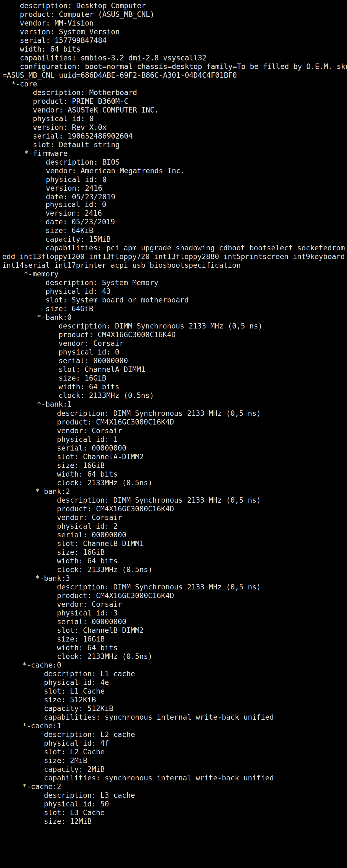Click the *-cache:2 heading
347x868 pixels.
click(x=42, y=786)
